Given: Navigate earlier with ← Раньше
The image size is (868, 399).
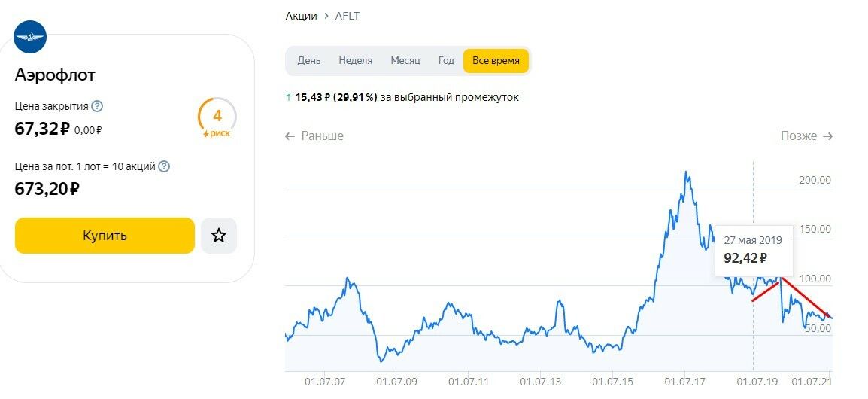Looking at the screenshot, I should click(x=314, y=136).
